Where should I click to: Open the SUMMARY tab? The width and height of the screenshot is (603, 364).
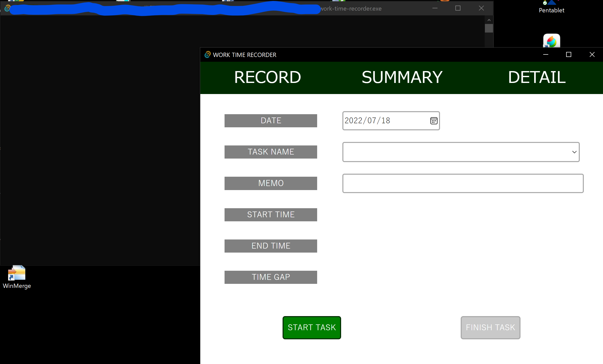coord(402,77)
